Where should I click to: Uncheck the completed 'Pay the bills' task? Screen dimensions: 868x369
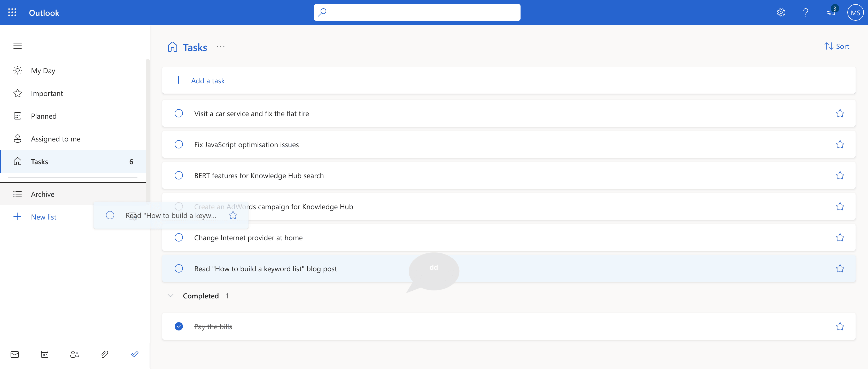(x=179, y=327)
